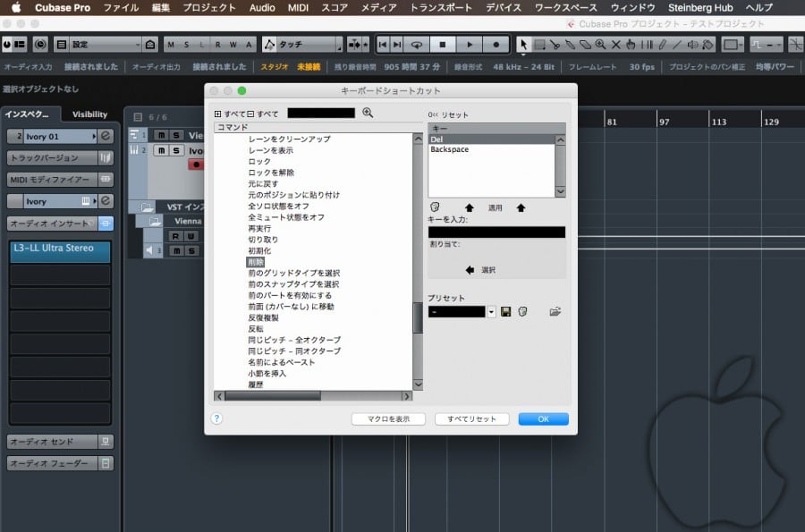
Task: Select the Comp hand tool
Action: (631, 45)
